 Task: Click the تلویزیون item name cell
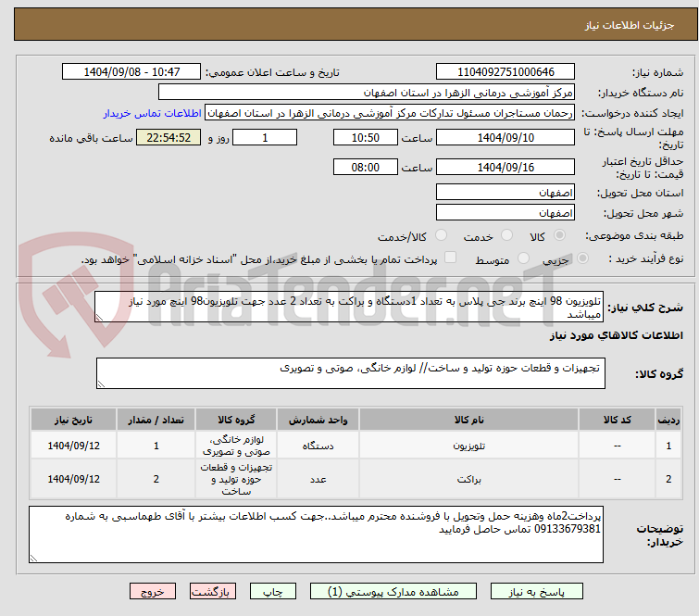pyautogui.click(x=469, y=446)
